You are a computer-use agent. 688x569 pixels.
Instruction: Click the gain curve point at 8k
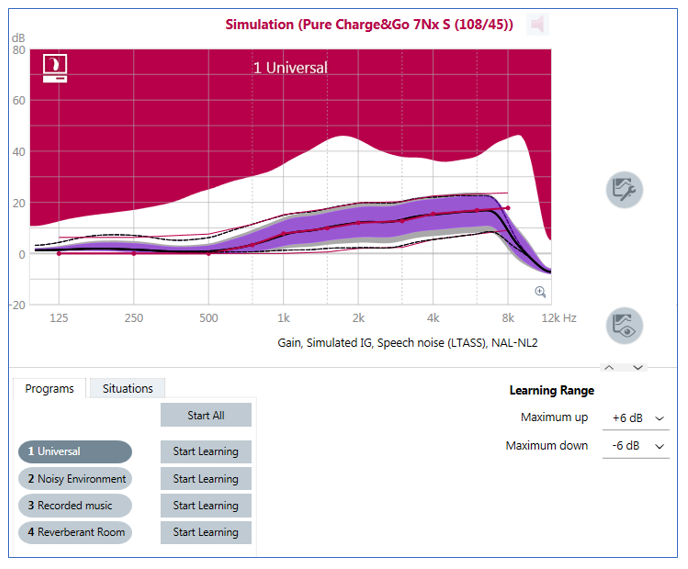508,208
